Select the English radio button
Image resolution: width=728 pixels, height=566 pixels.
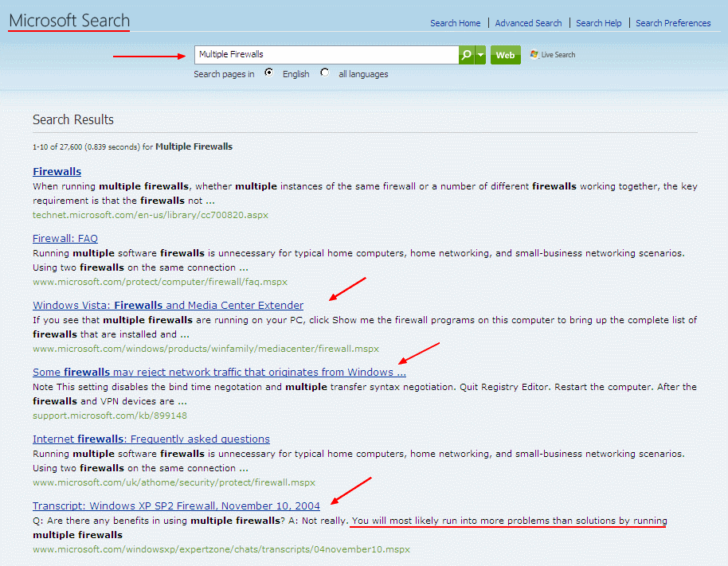pyautogui.click(x=269, y=72)
